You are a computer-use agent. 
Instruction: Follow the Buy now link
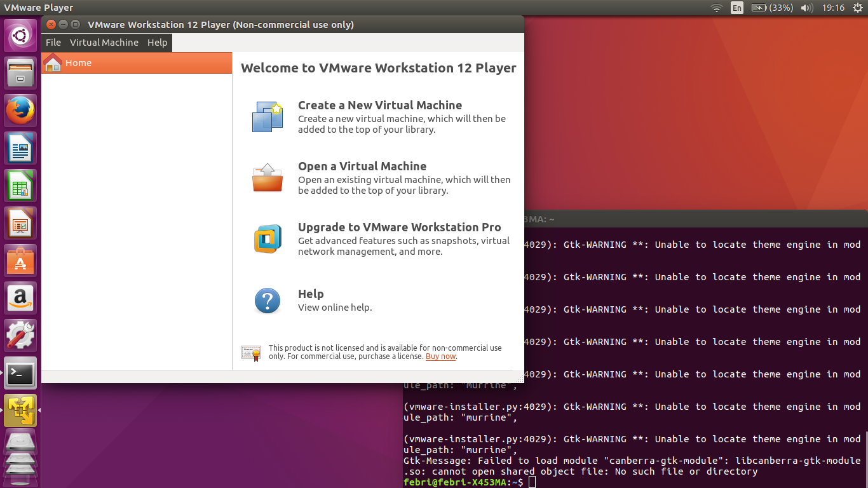pyautogui.click(x=440, y=356)
